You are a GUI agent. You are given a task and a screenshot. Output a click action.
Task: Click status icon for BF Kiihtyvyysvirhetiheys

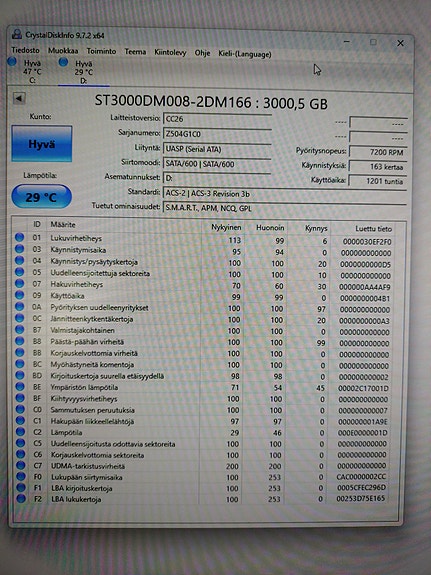[x=20, y=398]
